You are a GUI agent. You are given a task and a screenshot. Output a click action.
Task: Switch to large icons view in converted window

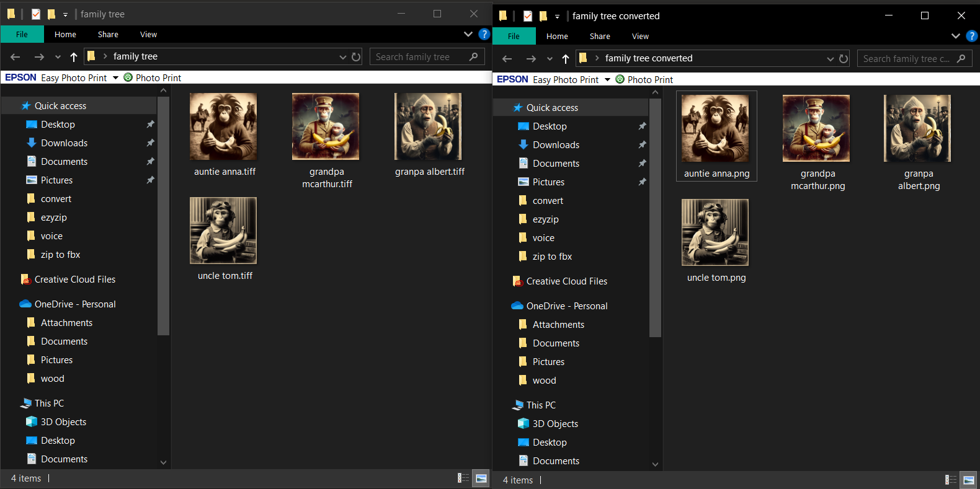tap(969, 480)
